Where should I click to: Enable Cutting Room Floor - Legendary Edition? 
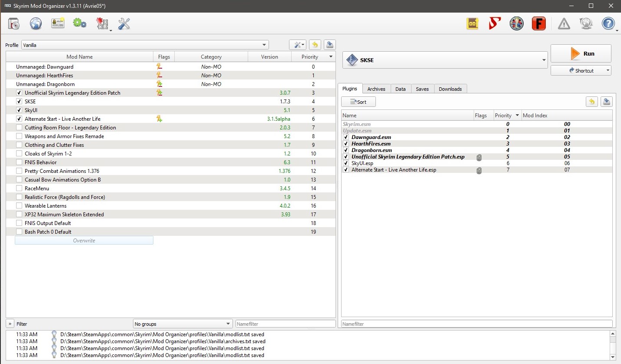(19, 128)
